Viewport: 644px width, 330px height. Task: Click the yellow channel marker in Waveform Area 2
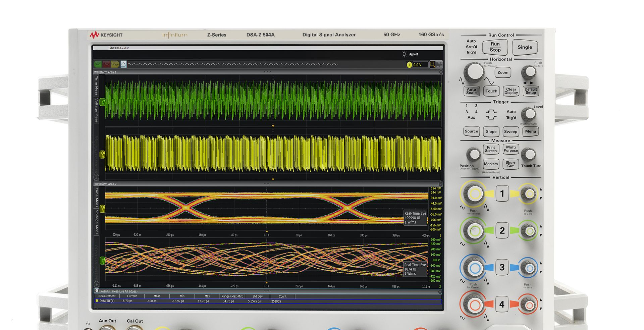click(x=102, y=209)
